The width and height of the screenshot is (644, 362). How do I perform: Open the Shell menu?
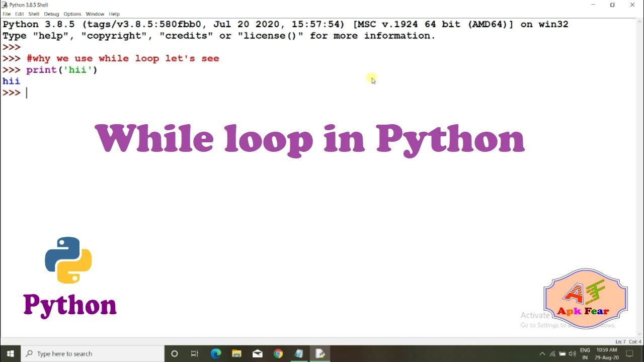(x=34, y=14)
